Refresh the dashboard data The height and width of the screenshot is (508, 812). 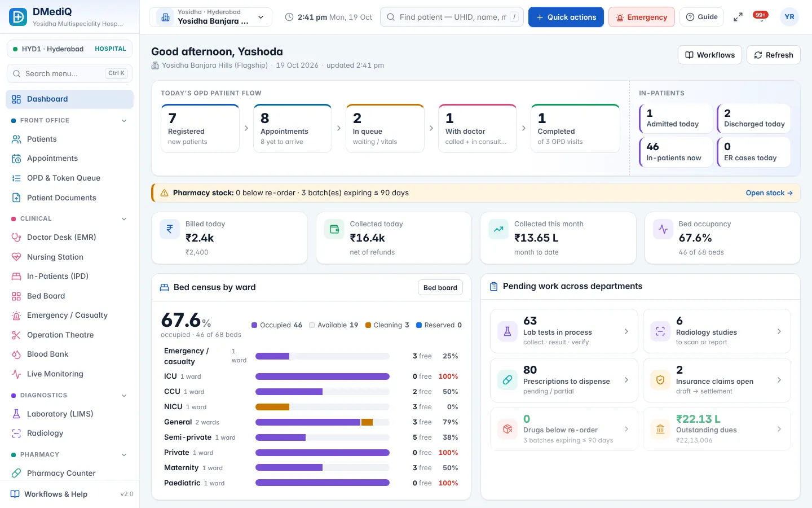coord(774,55)
